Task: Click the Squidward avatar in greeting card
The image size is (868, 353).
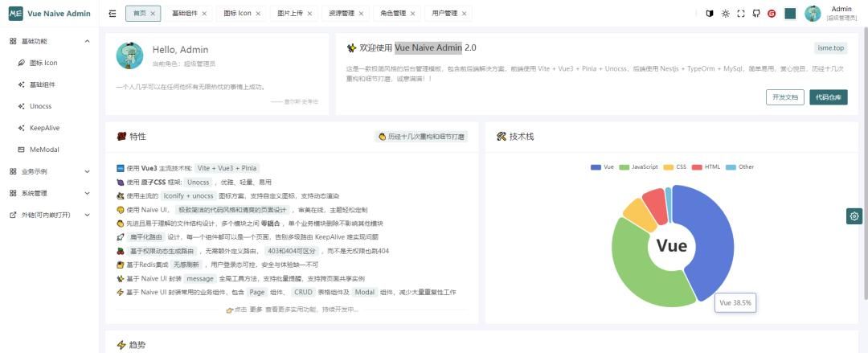Action: tap(129, 55)
